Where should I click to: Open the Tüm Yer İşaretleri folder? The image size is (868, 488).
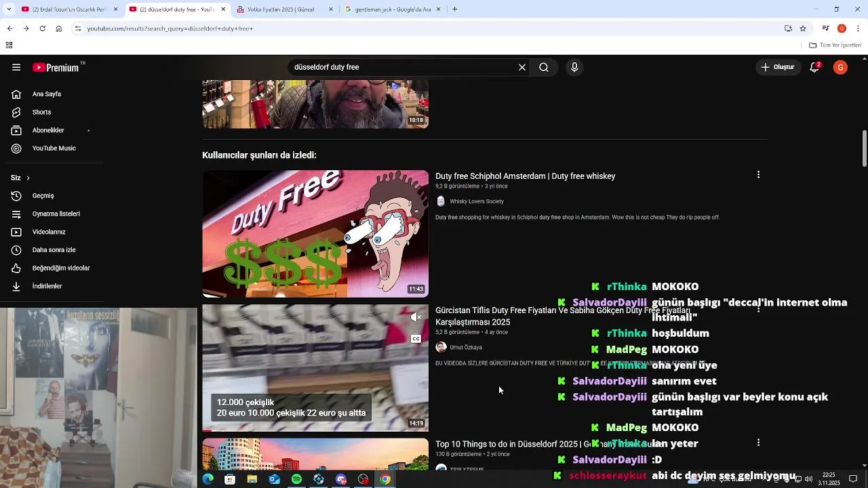835,45
